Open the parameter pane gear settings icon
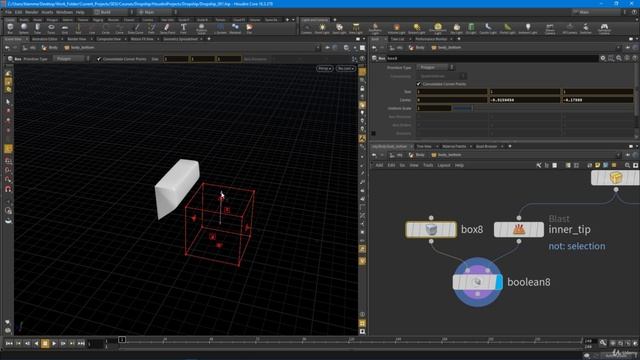 [603, 58]
